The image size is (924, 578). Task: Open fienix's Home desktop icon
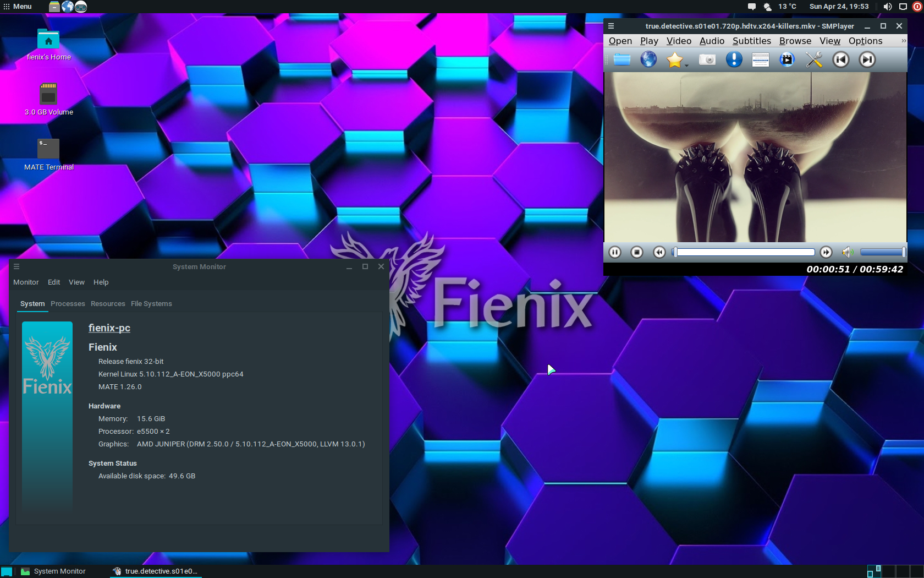click(48, 44)
